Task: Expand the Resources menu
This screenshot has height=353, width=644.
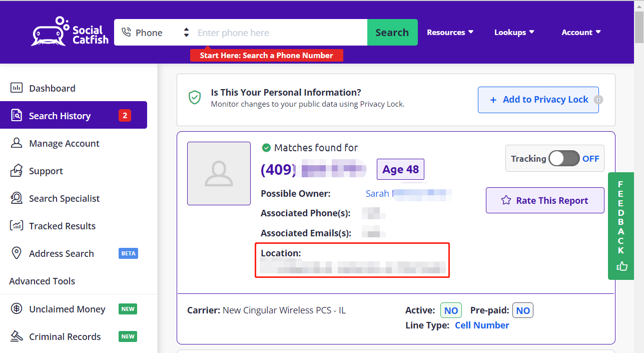Action: tap(449, 32)
